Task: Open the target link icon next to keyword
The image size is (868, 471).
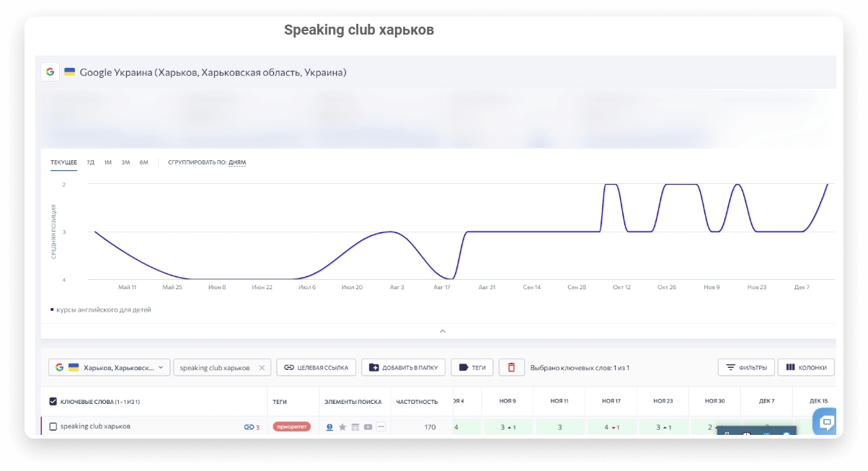Action: click(x=251, y=426)
